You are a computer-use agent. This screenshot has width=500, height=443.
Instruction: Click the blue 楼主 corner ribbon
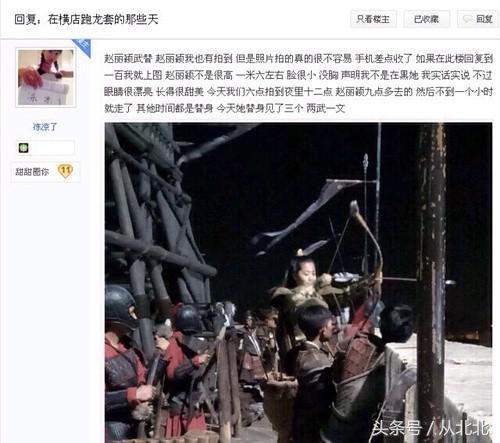[83, 46]
